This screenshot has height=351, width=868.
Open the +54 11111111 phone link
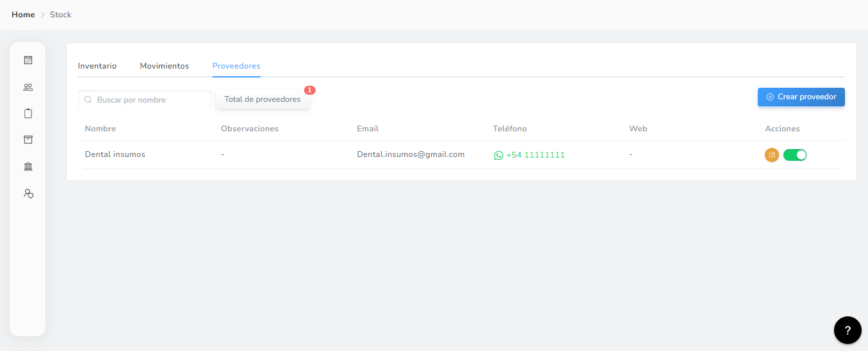pos(536,155)
